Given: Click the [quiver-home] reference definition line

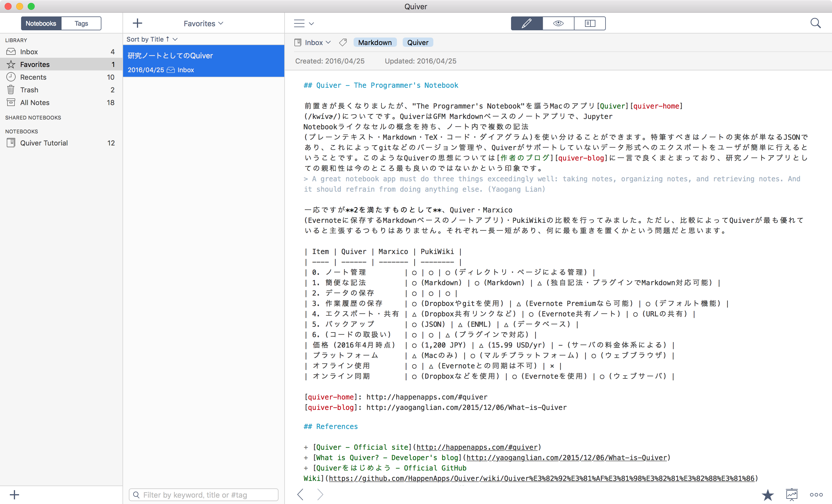Looking at the screenshot, I should click(395, 397).
